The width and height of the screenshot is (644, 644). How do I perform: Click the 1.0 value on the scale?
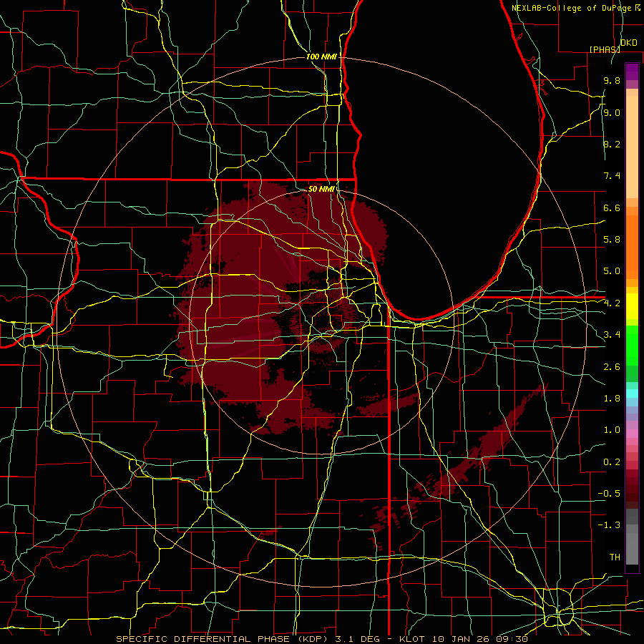(612, 430)
